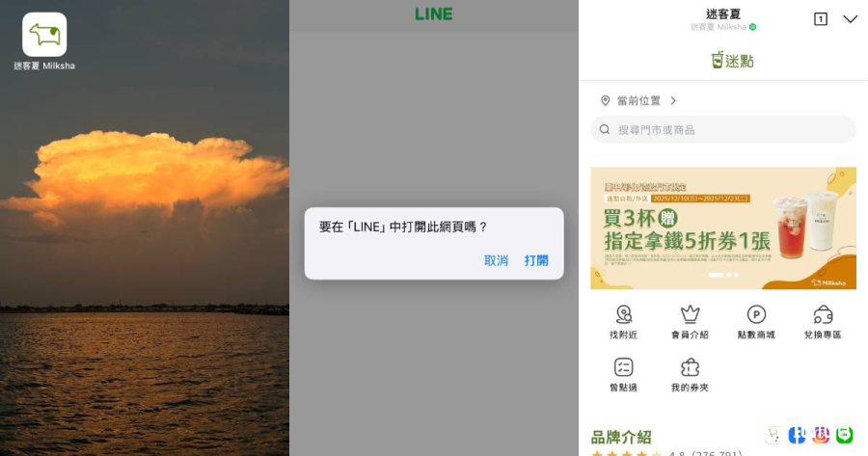Click 取消 to cancel the dialog
The width and height of the screenshot is (868, 456).
pos(496,260)
